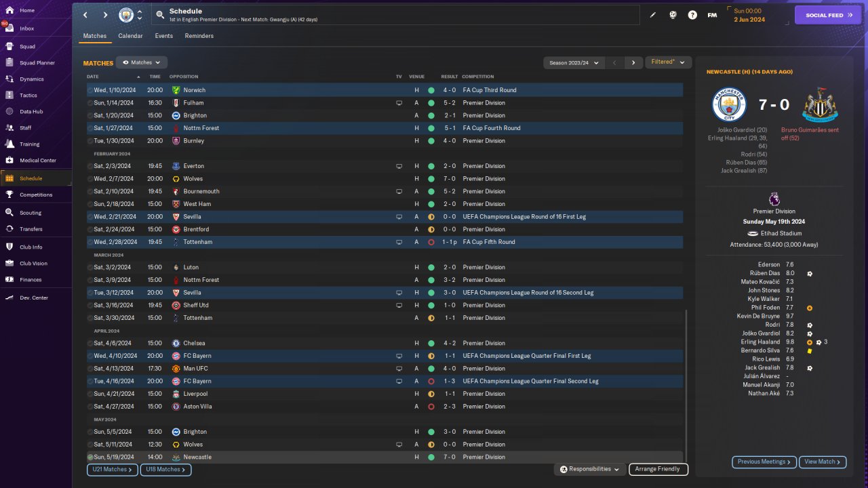
Task: Open the Inbox from the sidebar
Action: pos(27,28)
